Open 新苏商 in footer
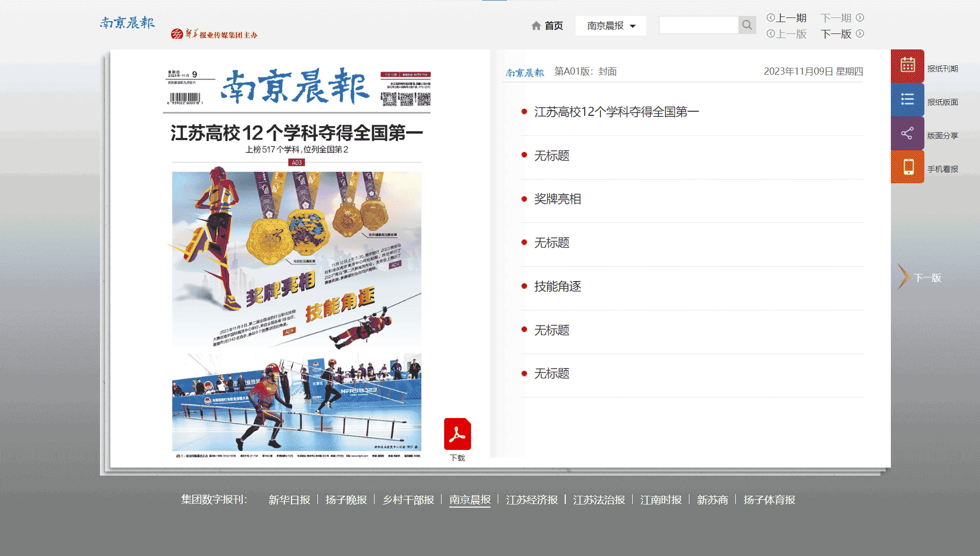This screenshot has width=980, height=556. pos(712,500)
